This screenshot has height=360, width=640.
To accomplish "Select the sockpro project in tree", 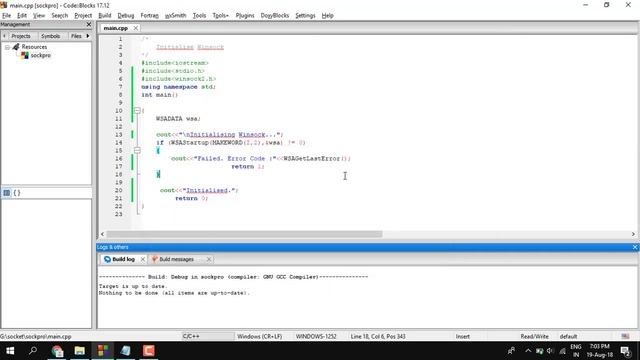I will pyautogui.click(x=41, y=55).
